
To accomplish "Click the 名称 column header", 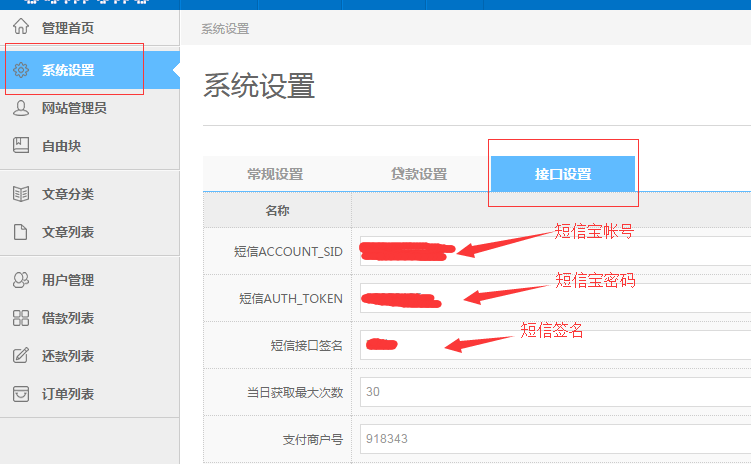I will tap(277, 211).
